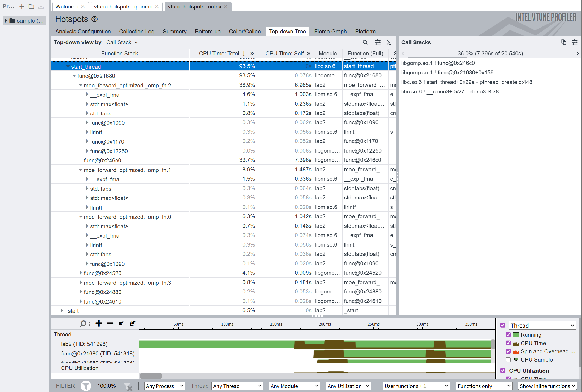Expand the func@0x24520 tree node
The image size is (582, 392).
pos(81,273)
